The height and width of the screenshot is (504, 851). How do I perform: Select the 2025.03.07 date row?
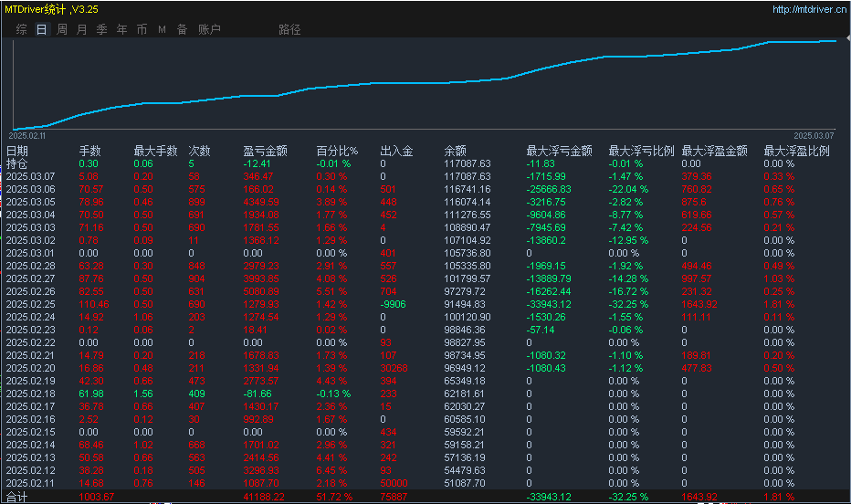[30, 176]
